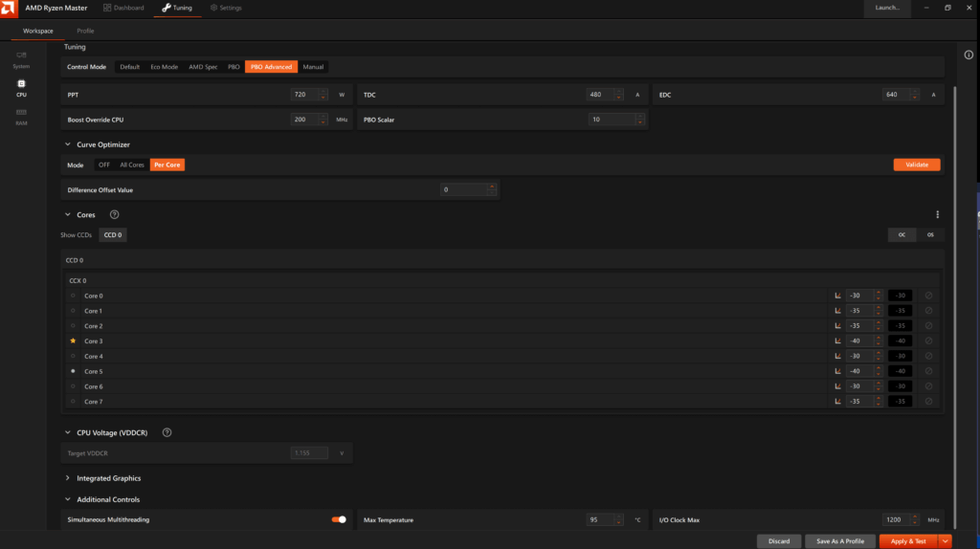980x549 pixels.
Task: Switch to the Dashboard tab
Action: coord(123,8)
